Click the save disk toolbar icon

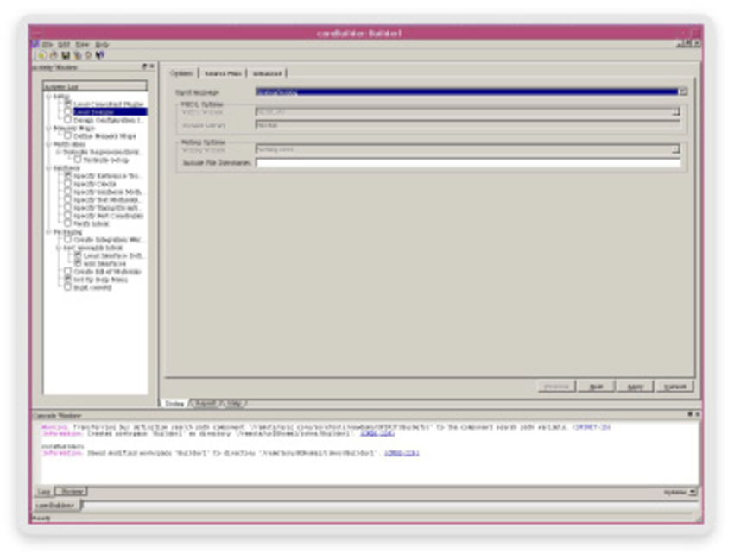tap(65, 55)
